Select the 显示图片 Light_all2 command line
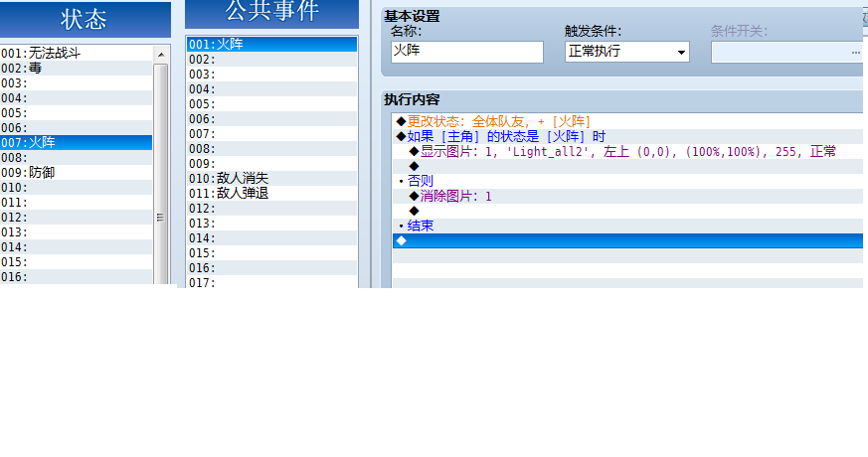Screen dimensions: 868x457 [x=627, y=152]
